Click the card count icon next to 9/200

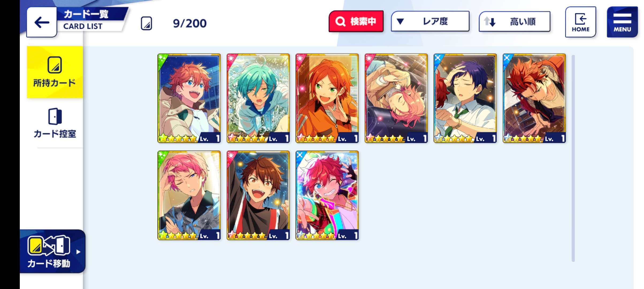(x=147, y=23)
